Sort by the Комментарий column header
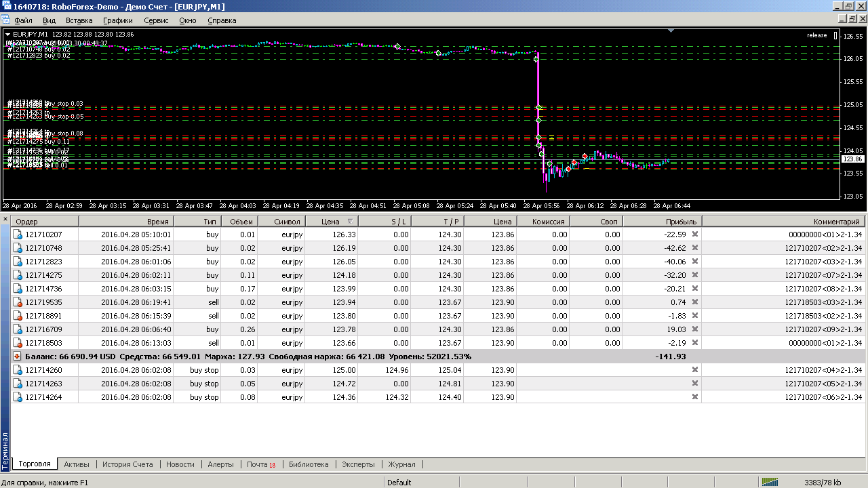Screen dimensions: 868x488 tap(784, 221)
